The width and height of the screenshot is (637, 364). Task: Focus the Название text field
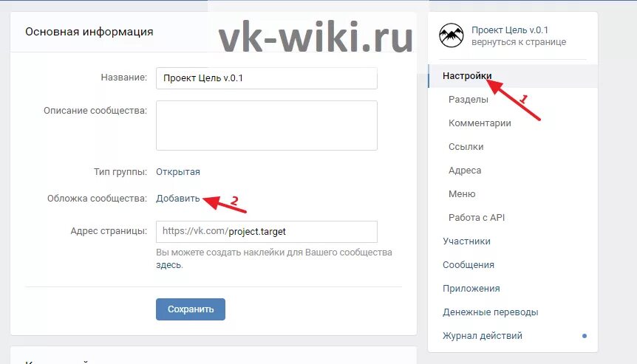tap(267, 78)
